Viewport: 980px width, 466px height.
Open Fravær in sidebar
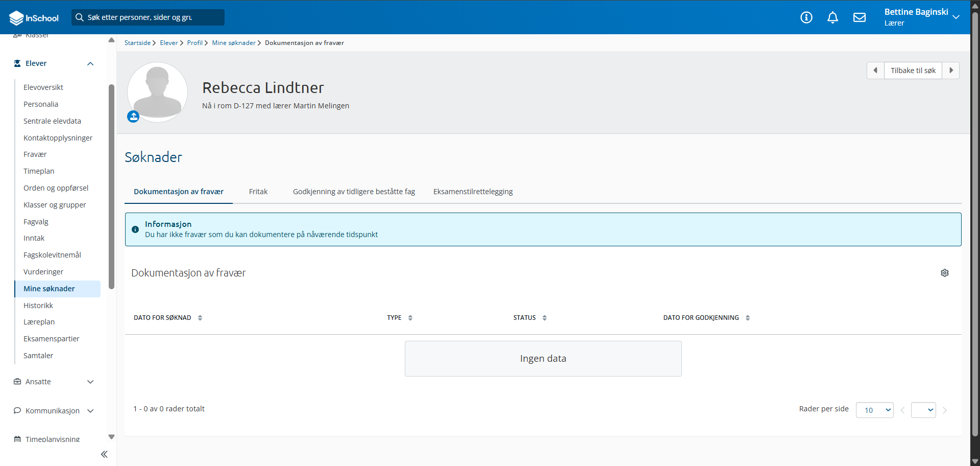point(35,154)
